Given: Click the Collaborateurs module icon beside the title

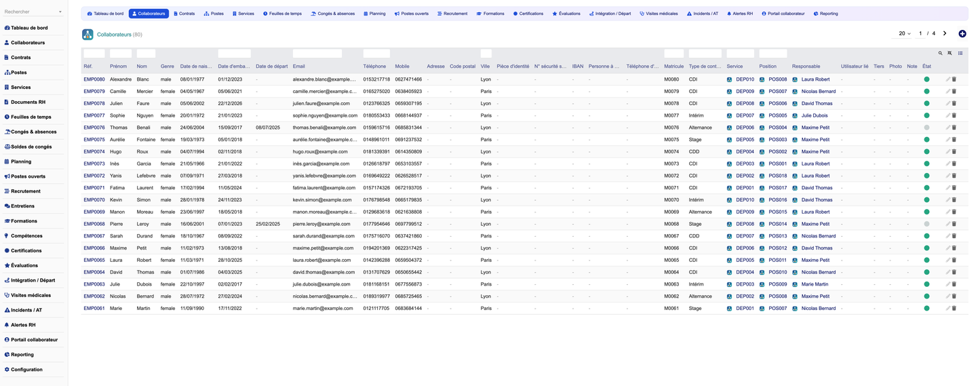Looking at the screenshot, I should [x=87, y=35].
